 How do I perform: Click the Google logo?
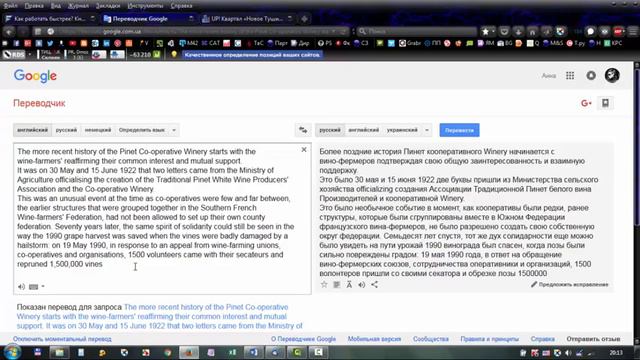click(35, 76)
